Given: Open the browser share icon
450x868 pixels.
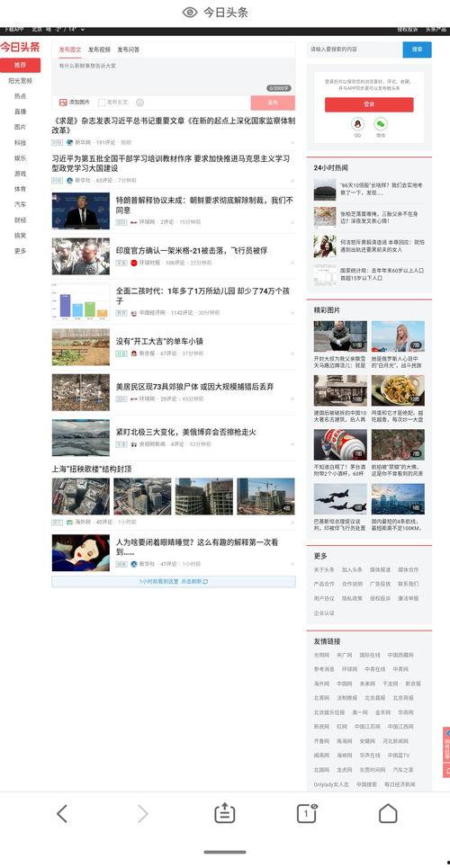Looking at the screenshot, I should point(224,812).
